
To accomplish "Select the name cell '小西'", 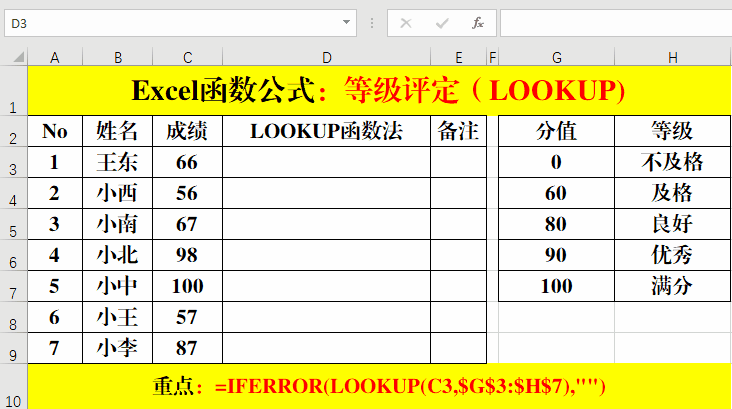I will pyautogui.click(x=118, y=193).
